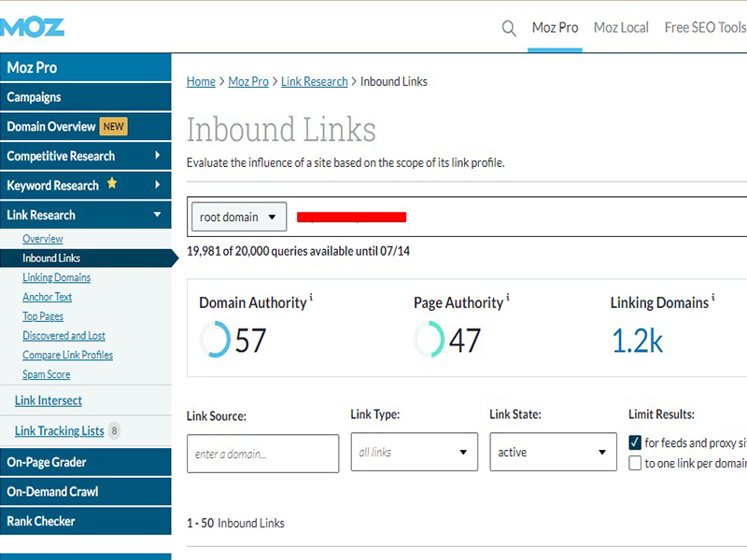The image size is (747, 560).
Task: Enable one link per domain checkbox
Action: (636, 463)
